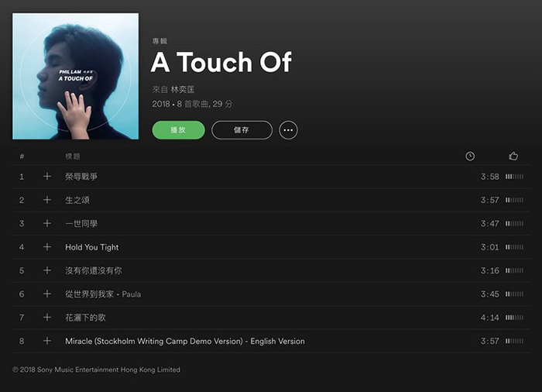Image resolution: width=542 pixels, height=392 pixels.
Task: Click the 儲存 save album button
Action: [242, 130]
